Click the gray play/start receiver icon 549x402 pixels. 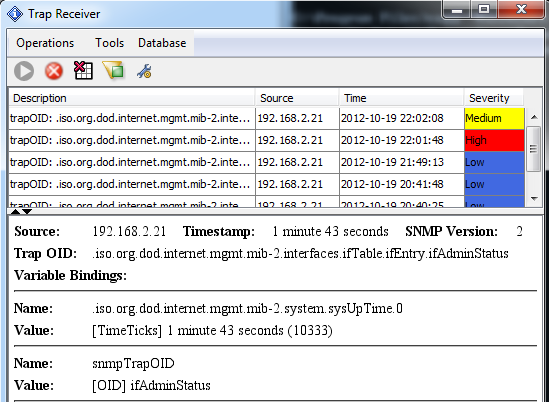click(x=24, y=71)
